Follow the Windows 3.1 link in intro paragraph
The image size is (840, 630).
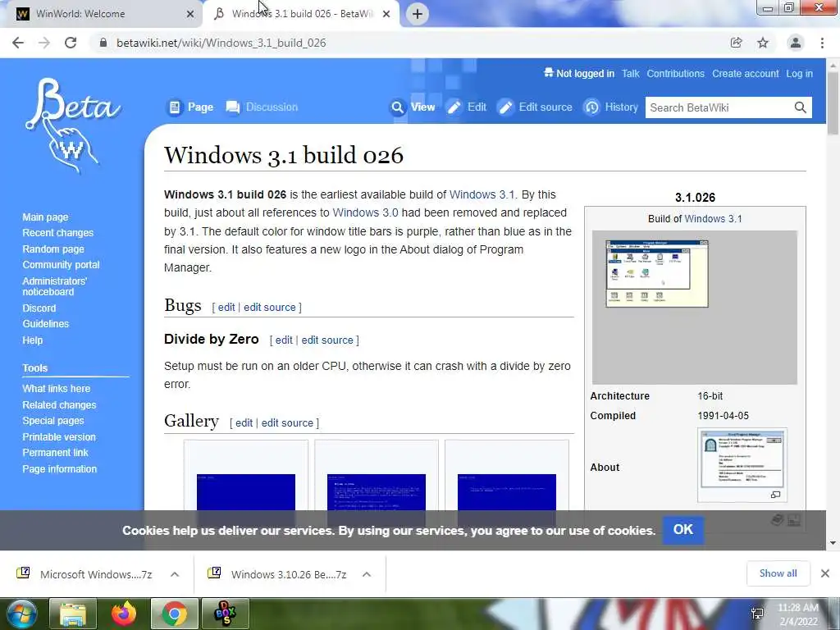pos(482,194)
